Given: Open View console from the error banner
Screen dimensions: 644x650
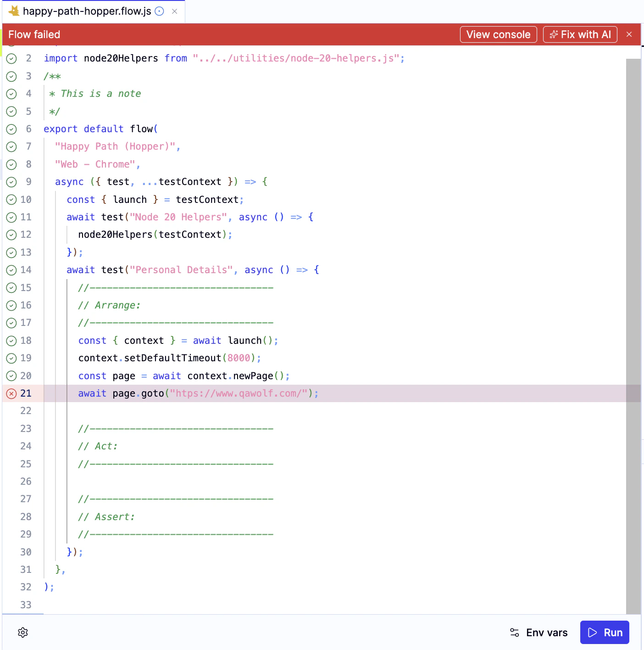Looking at the screenshot, I should coord(498,34).
